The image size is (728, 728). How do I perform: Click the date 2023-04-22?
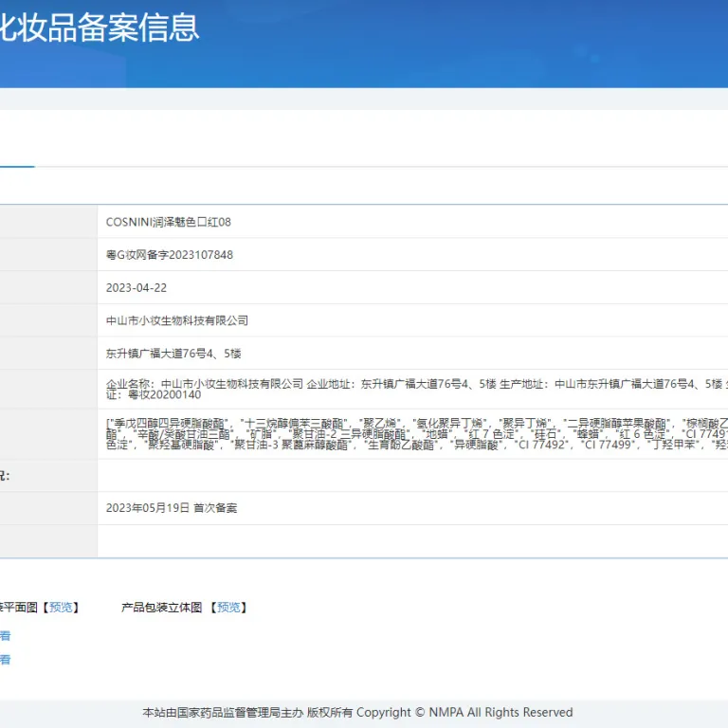[136, 288]
